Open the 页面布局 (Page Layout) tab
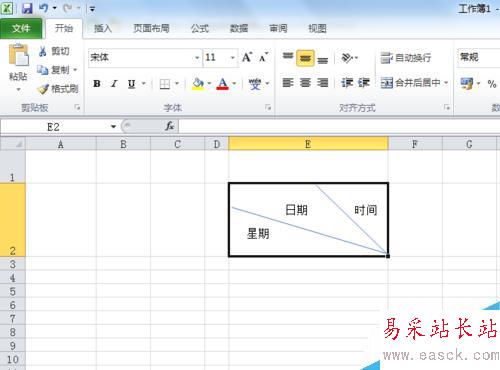This screenshot has width=500, height=370. click(151, 29)
